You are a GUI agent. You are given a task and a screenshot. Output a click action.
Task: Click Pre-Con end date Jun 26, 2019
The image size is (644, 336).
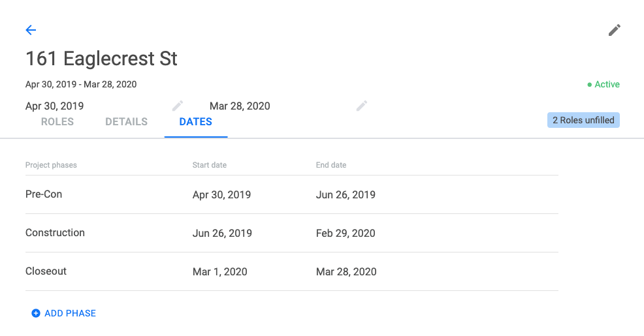click(x=346, y=194)
